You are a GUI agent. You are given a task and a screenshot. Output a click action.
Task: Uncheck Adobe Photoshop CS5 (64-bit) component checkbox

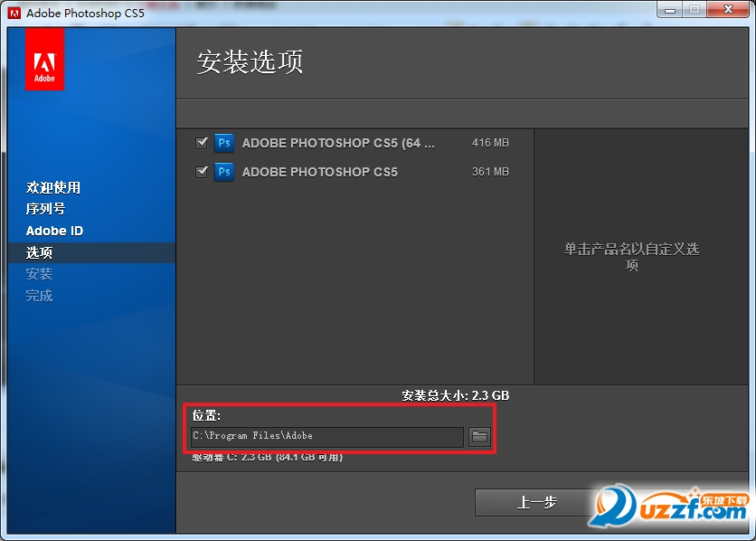pos(202,143)
